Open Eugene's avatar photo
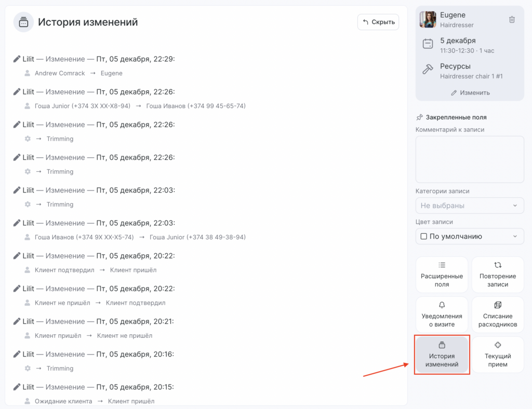The width and height of the screenshot is (532, 409). point(428,19)
